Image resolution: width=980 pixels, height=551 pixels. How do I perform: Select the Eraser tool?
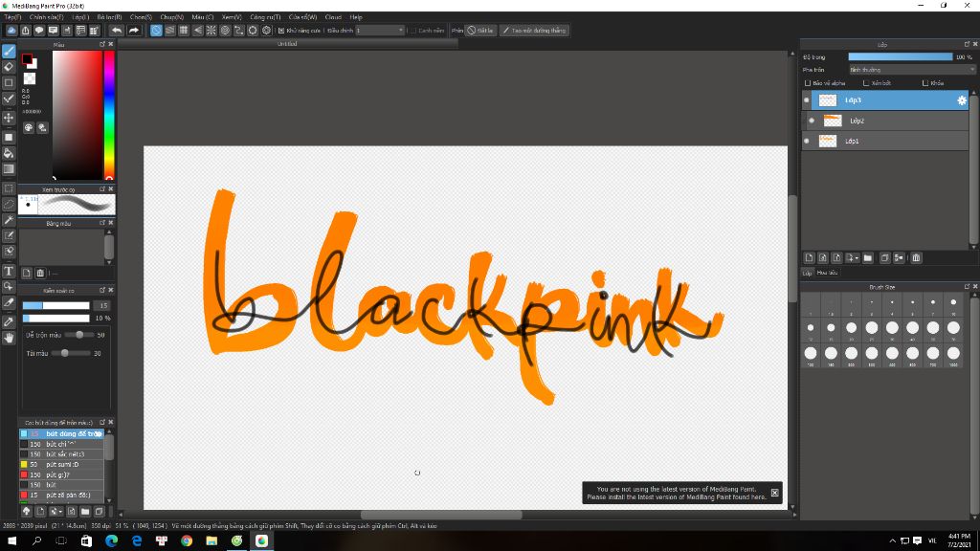click(x=9, y=66)
